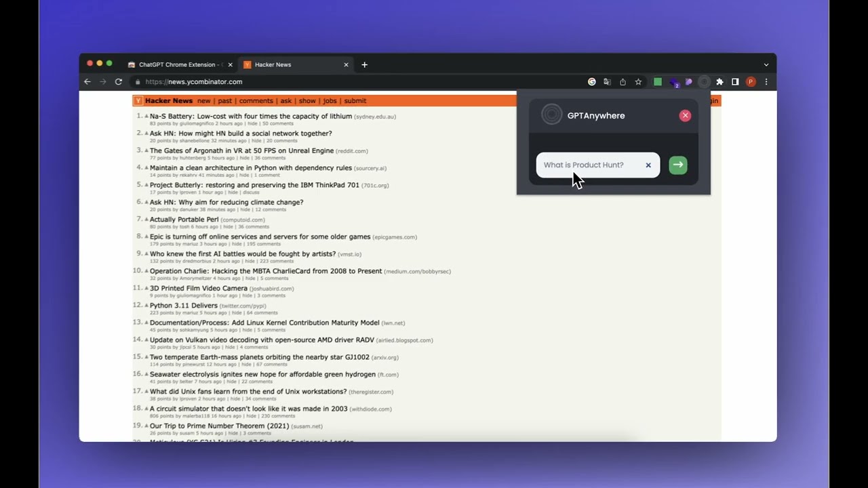Click the GPTAnywhere spiral logo

pos(552,115)
